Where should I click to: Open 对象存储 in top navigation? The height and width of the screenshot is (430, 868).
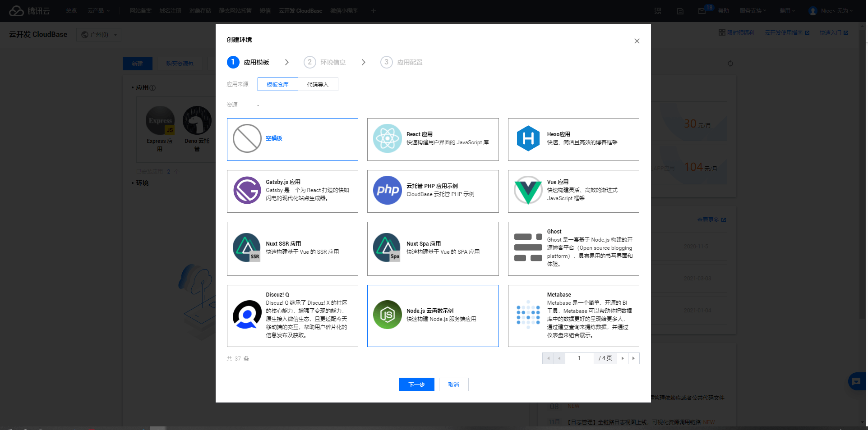click(x=200, y=11)
